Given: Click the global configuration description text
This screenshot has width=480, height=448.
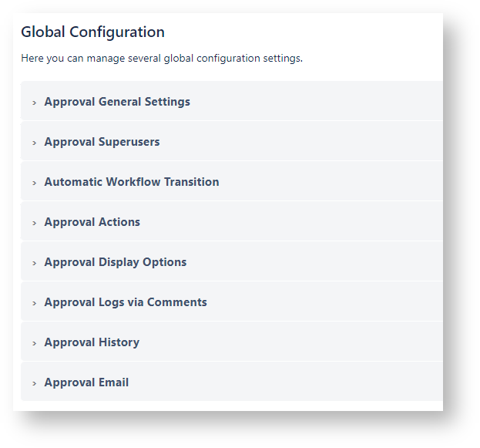Looking at the screenshot, I should pyautogui.click(x=162, y=58).
